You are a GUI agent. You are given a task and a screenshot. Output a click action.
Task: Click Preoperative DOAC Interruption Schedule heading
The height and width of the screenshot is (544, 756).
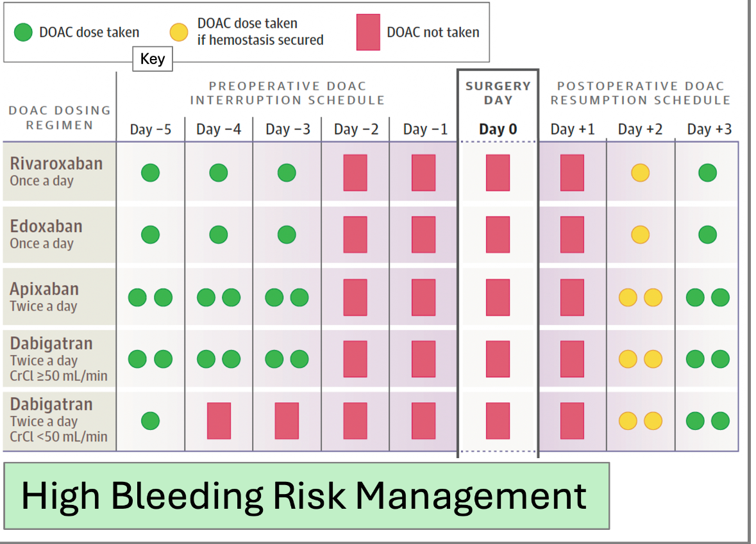pyautogui.click(x=287, y=93)
